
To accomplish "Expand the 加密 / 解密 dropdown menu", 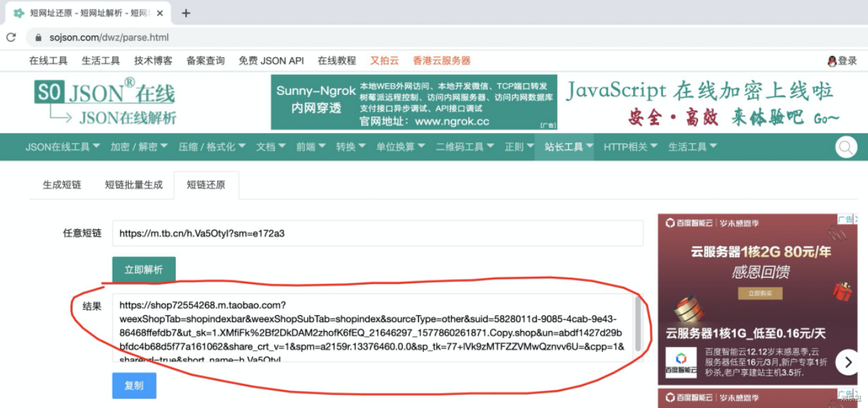I will [x=139, y=147].
